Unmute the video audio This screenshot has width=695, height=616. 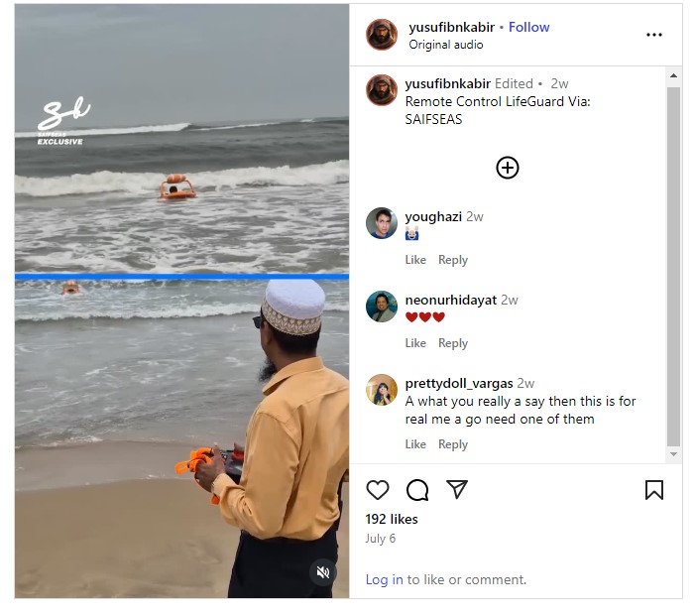click(322, 572)
